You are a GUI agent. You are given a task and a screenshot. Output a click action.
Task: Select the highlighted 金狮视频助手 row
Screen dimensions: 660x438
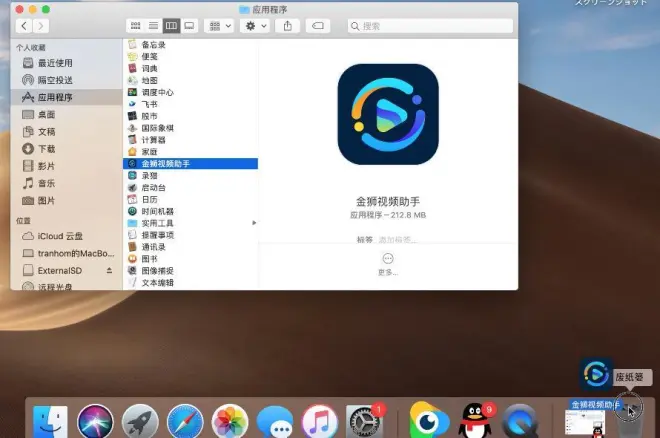click(x=190, y=164)
